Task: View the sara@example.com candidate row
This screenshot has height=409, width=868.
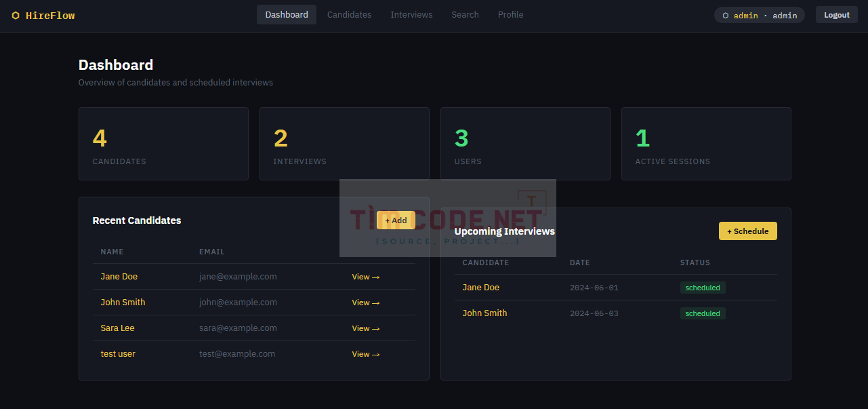Action: pos(366,328)
